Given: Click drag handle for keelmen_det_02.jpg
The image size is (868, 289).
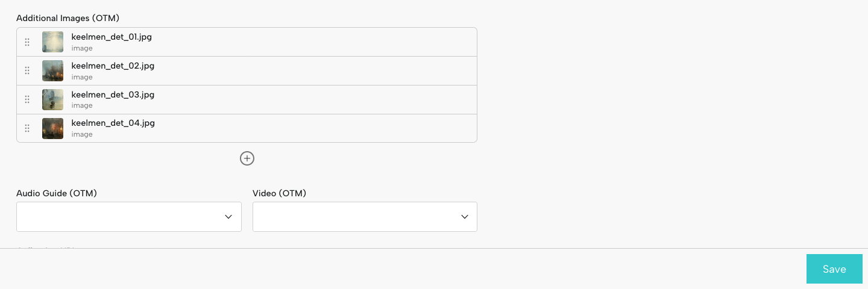Looking at the screenshot, I should pyautogui.click(x=27, y=70).
